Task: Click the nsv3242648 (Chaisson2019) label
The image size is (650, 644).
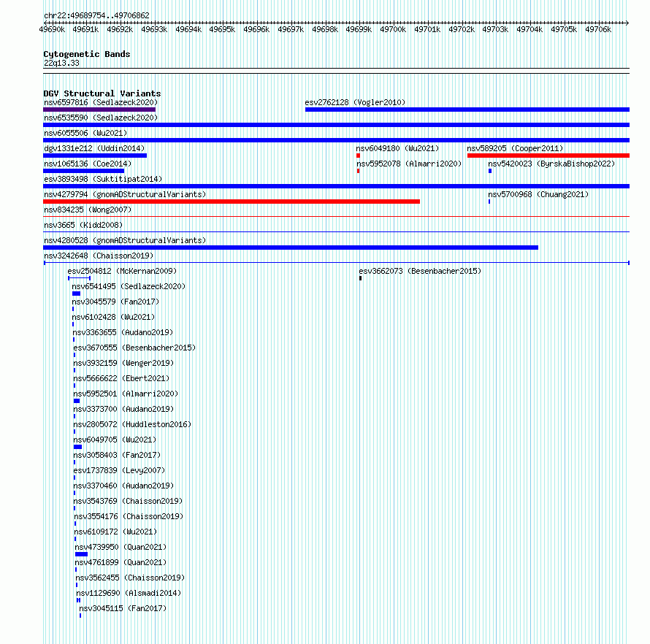Action: [99, 256]
